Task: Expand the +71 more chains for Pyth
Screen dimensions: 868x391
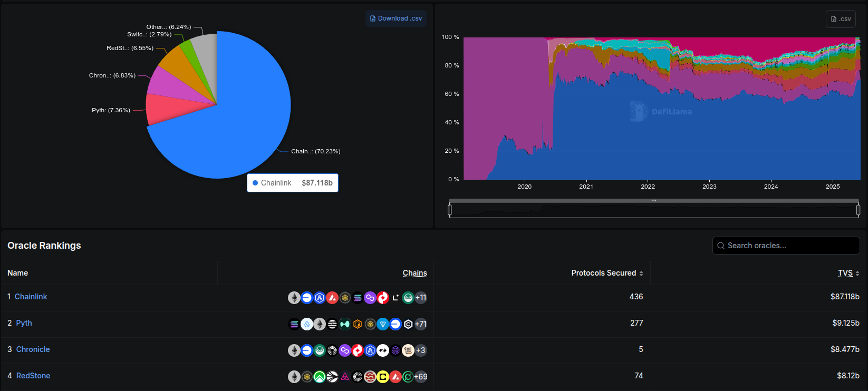Action: [x=421, y=324]
